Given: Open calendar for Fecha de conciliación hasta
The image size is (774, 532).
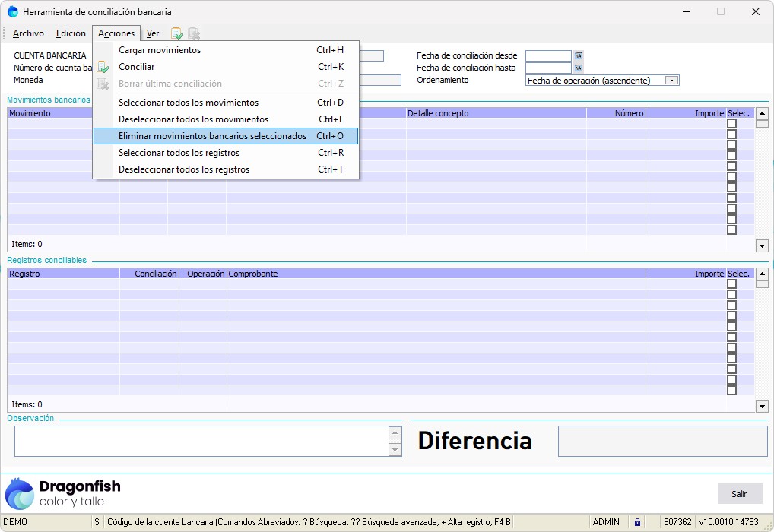Looking at the screenshot, I should 579,68.
